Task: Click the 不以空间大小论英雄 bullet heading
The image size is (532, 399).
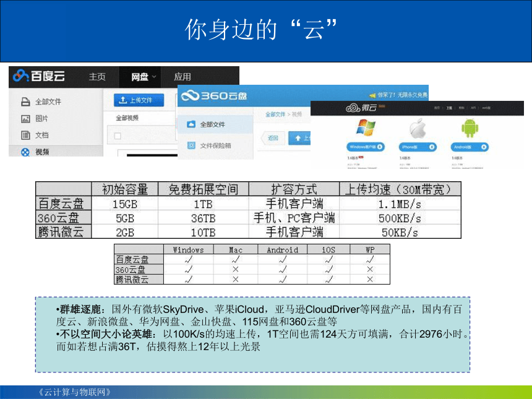Action: pyautogui.click(x=106, y=334)
